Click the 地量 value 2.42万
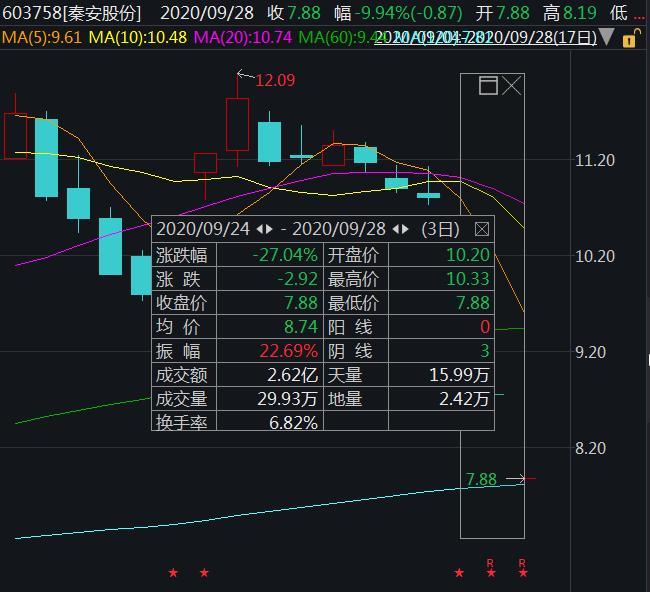The height and width of the screenshot is (592, 650). pos(464,399)
